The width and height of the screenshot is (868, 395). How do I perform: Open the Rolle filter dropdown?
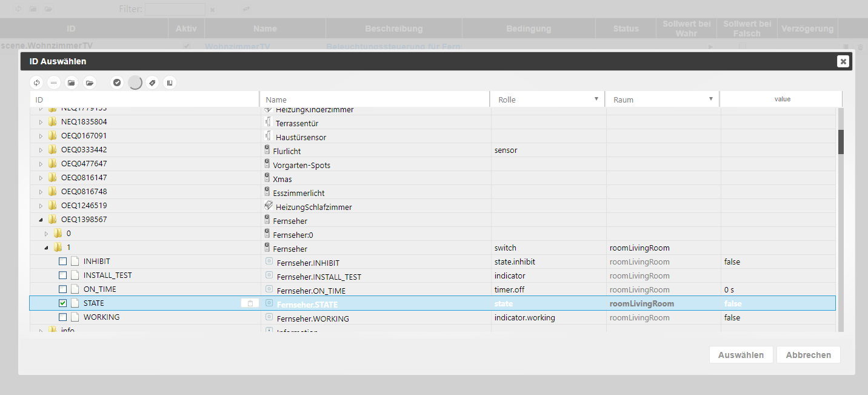[596, 99]
